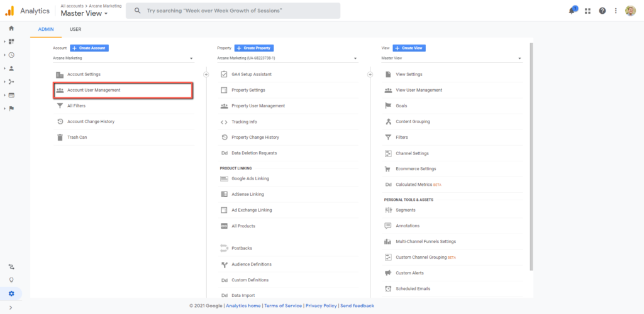Image resolution: width=644 pixels, height=314 pixels.
Task: Open the Discover lightbulb icon
Action: click(x=11, y=280)
